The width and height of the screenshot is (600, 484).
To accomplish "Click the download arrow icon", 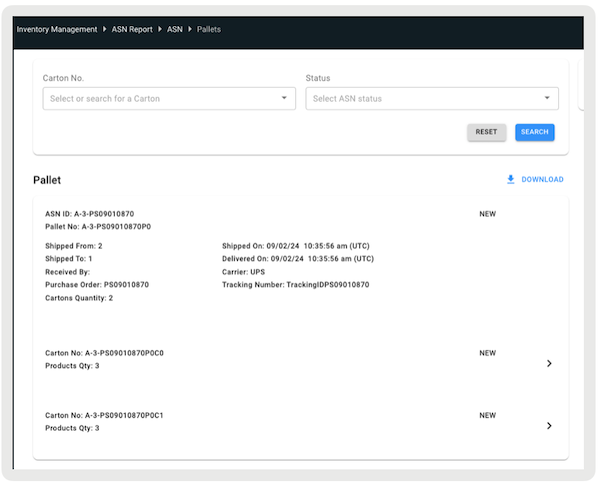I will (x=511, y=179).
